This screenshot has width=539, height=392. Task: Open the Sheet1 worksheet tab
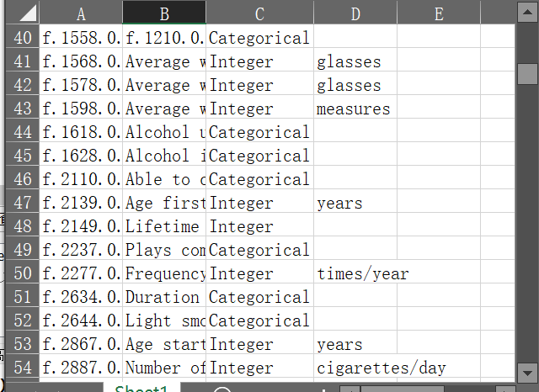[141, 388]
